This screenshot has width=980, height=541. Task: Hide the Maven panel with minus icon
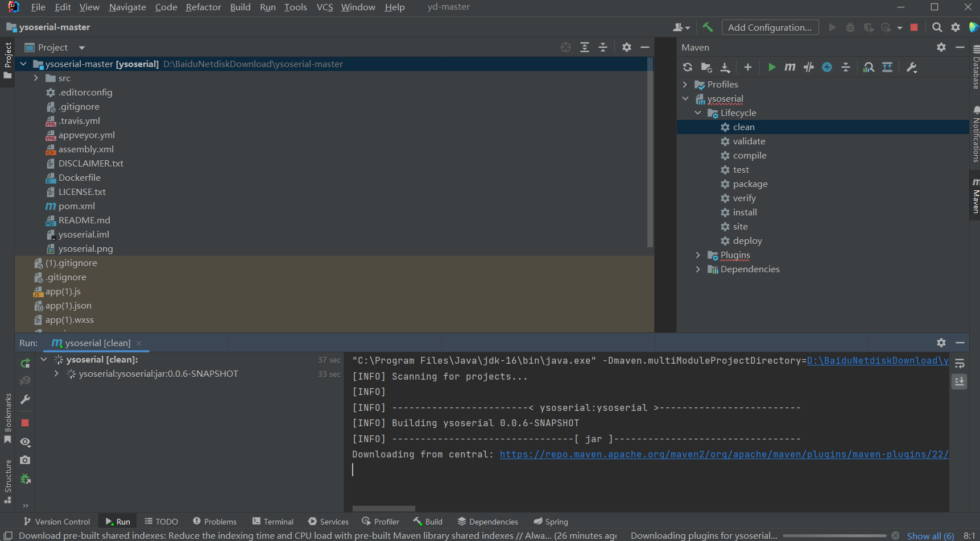click(960, 47)
